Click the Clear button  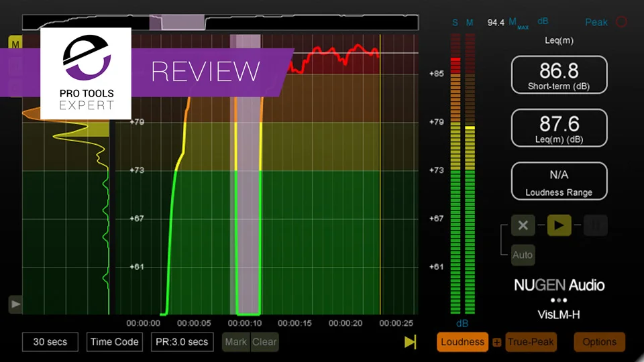(264, 342)
